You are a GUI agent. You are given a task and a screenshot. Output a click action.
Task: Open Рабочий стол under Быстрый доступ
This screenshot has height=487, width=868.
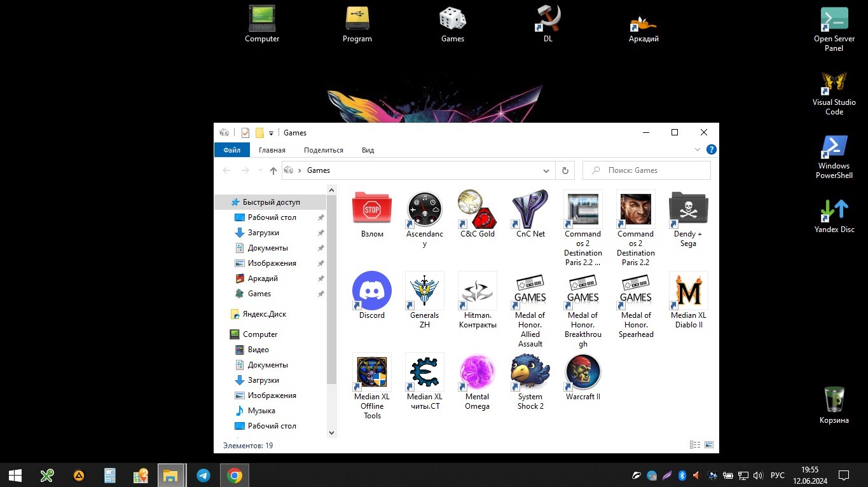(272, 217)
